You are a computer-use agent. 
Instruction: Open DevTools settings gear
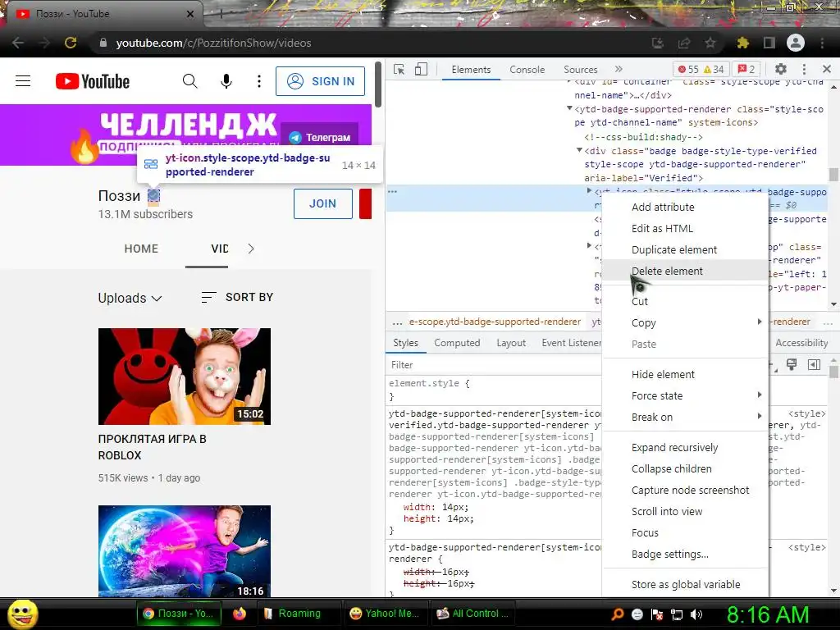(781, 69)
